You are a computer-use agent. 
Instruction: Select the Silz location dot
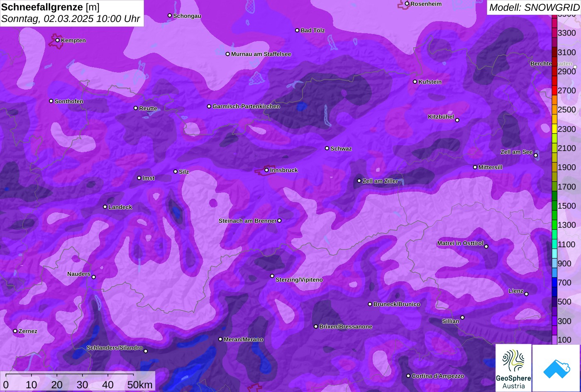point(176,172)
